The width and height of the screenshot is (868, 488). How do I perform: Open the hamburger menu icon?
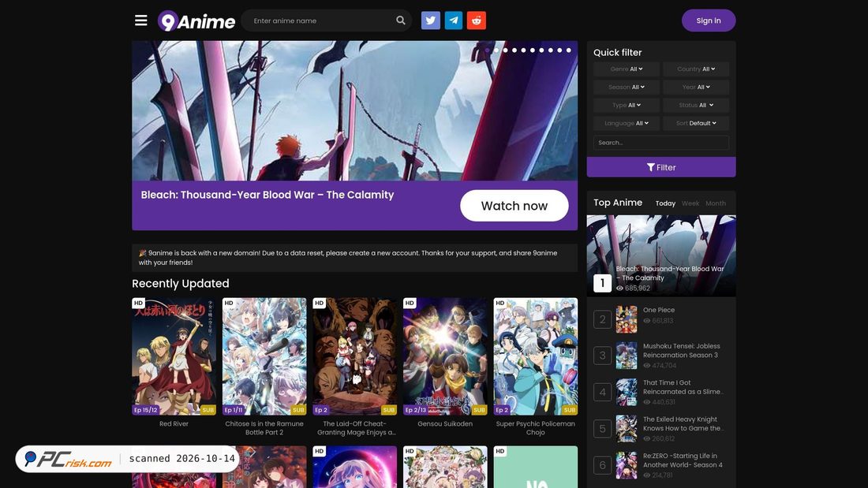[x=141, y=20]
